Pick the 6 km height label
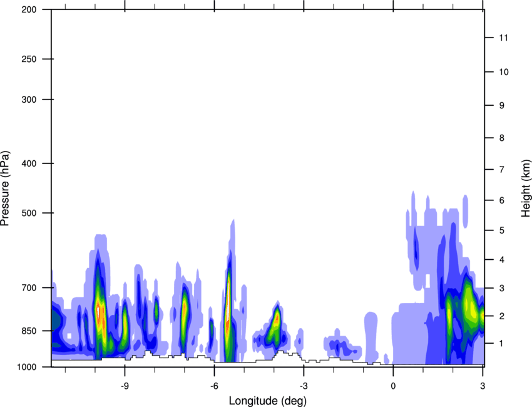The width and height of the screenshot is (532, 407). pyautogui.click(x=502, y=200)
